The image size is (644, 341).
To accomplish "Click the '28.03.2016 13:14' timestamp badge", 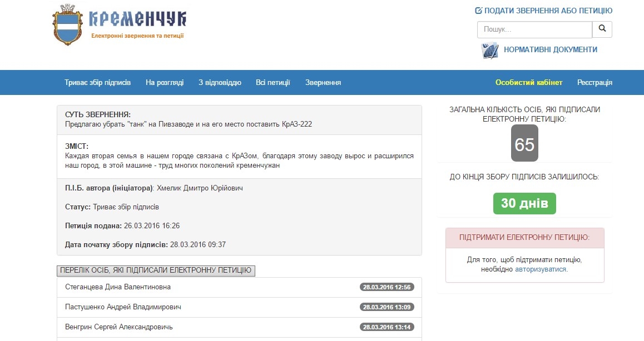I will coord(387,327).
